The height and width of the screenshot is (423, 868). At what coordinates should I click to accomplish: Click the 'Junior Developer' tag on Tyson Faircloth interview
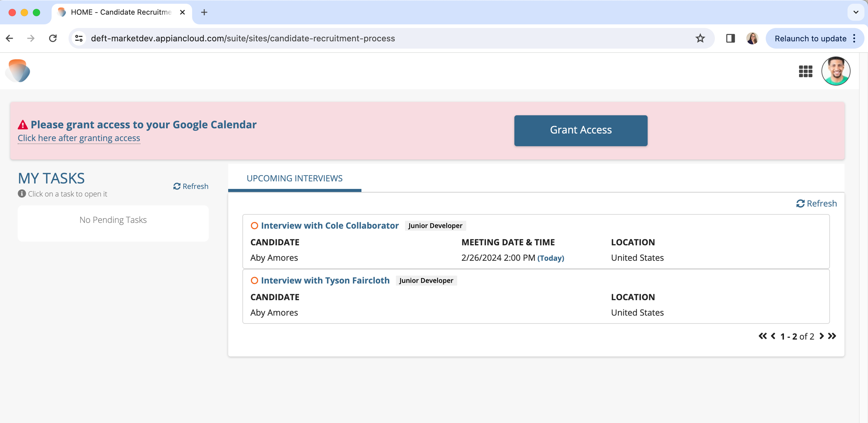[x=426, y=281]
